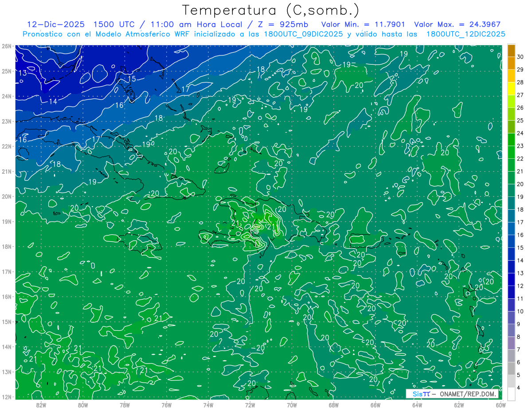Click the '22N' latitude axis label
Viewport: 532px width, 411px height.
click(6, 146)
